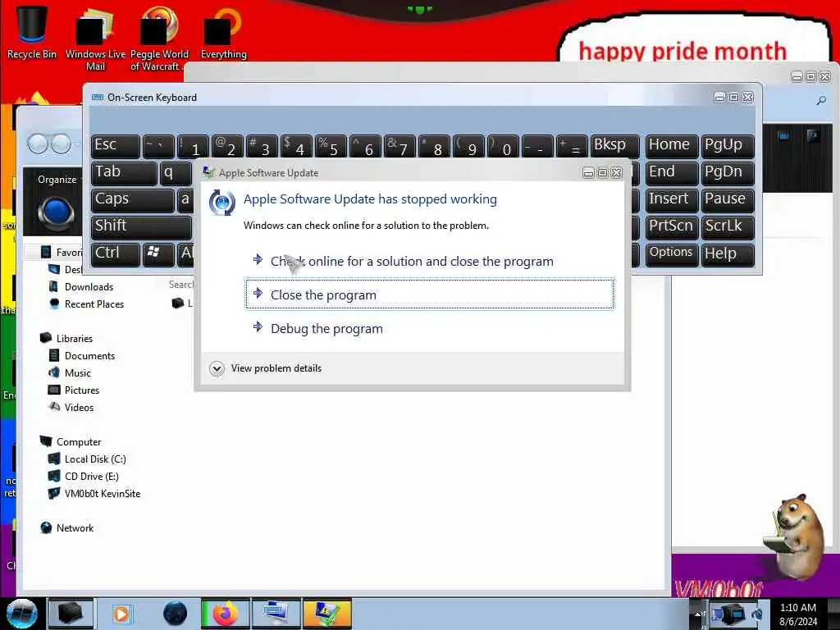Click the warning shield taskbar icon
Image resolution: width=840 pixels, height=630 pixels.
(x=326, y=614)
